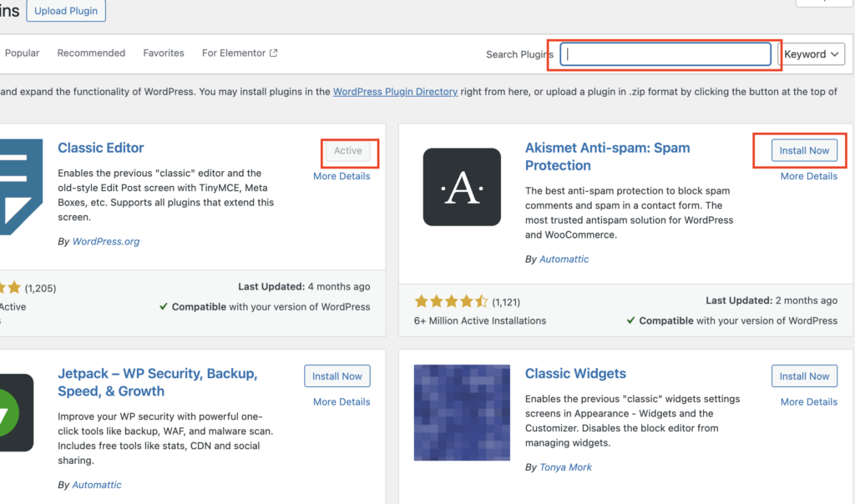Install the Jetpack plugin now
The height and width of the screenshot is (504, 855).
[x=337, y=376]
